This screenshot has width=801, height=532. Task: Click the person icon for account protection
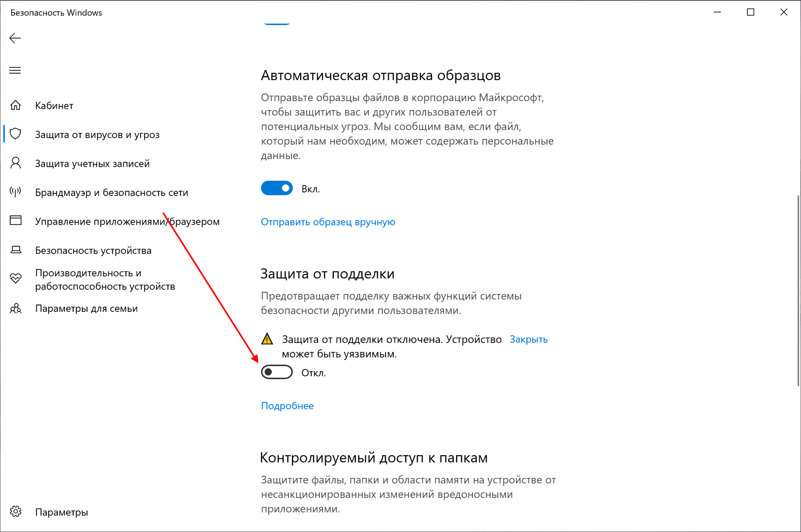[15, 163]
